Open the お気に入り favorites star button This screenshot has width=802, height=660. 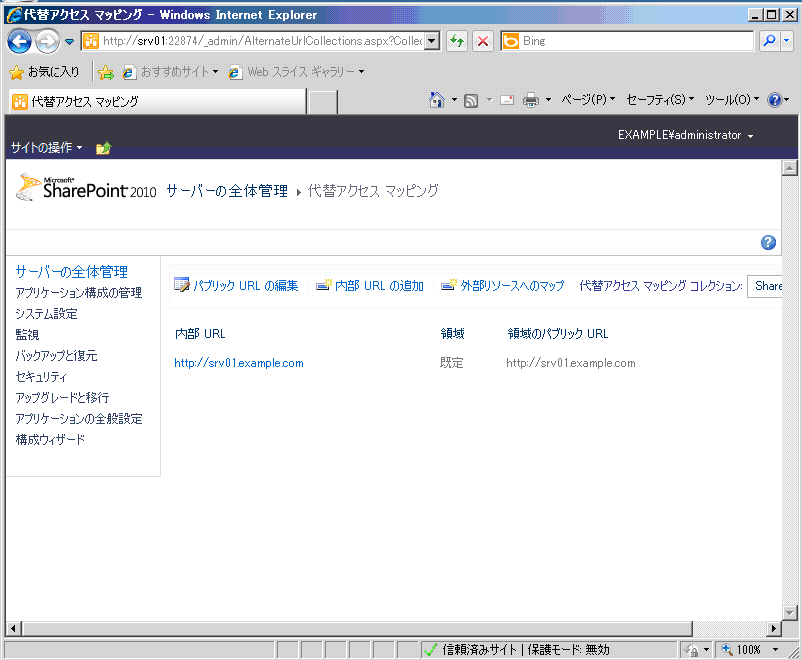coord(44,72)
